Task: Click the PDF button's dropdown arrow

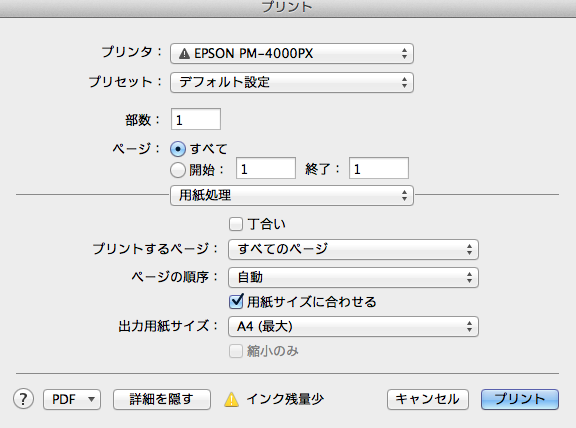Action: tap(91, 399)
